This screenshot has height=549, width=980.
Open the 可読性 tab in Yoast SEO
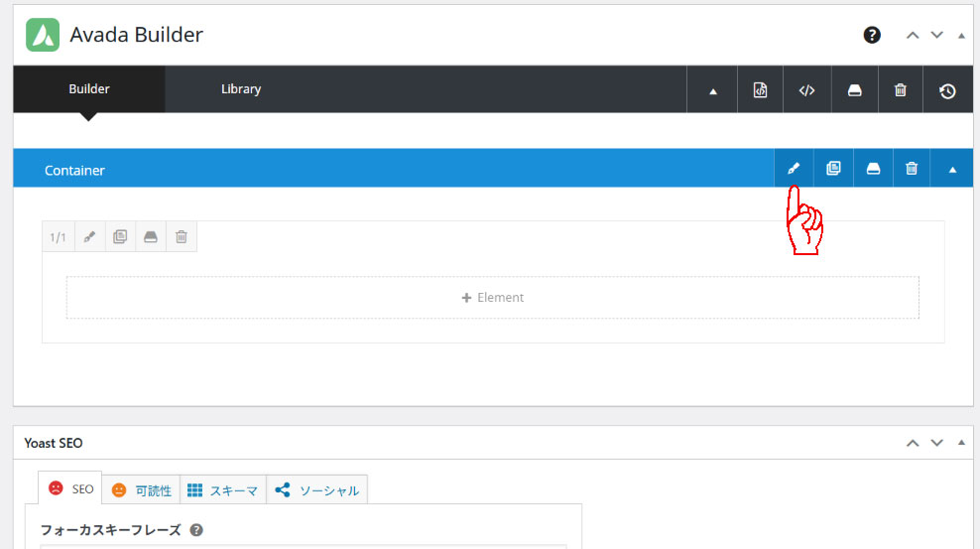tap(142, 489)
